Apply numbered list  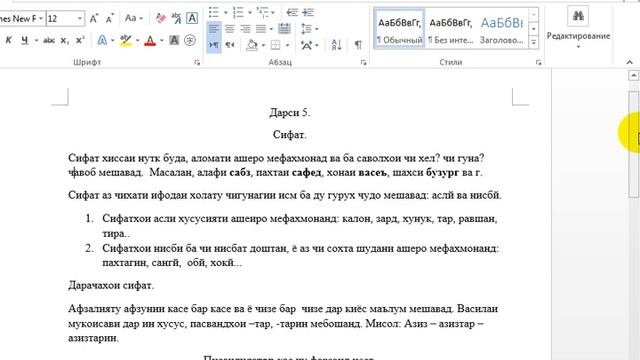pos(238,12)
